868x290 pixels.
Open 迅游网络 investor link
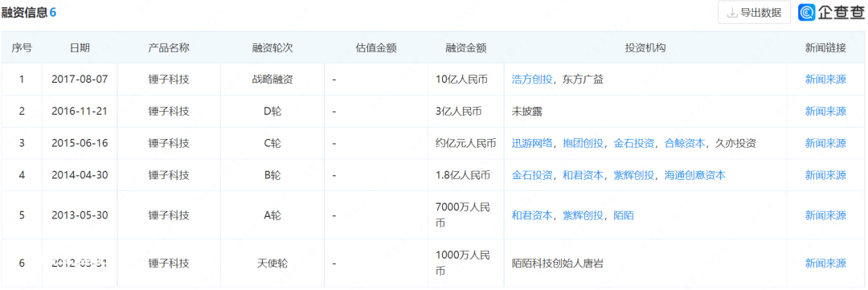532,143
